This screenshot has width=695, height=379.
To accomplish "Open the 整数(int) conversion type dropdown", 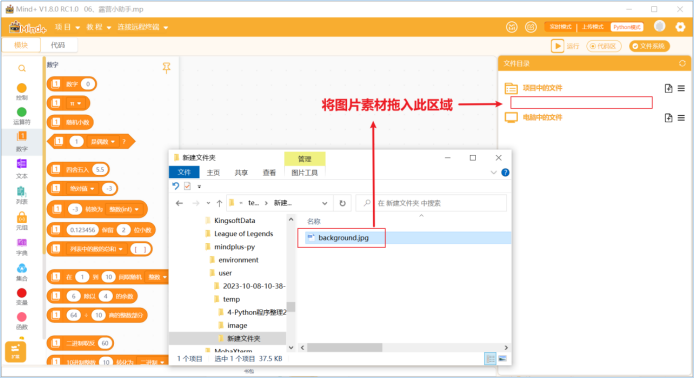I will 124,209.
